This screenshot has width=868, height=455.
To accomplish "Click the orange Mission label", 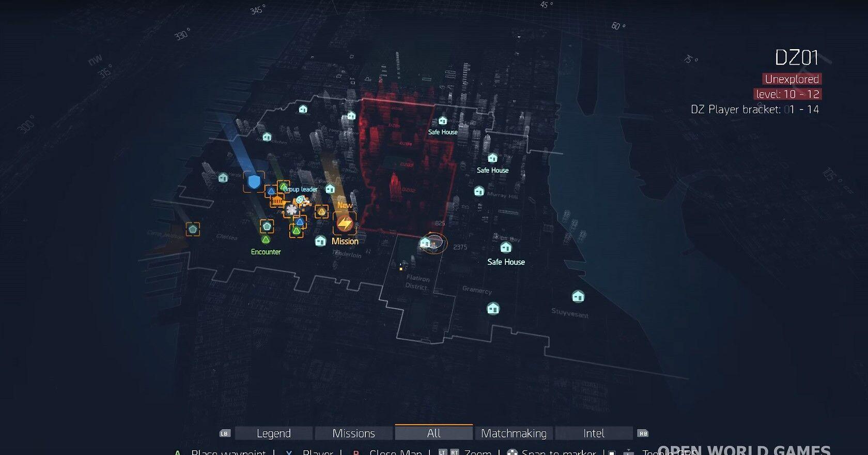I will pos(345,241).
